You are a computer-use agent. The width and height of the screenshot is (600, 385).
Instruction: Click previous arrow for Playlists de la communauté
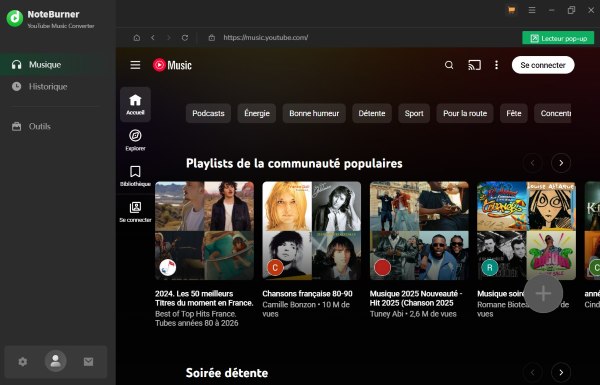(532, 163)
